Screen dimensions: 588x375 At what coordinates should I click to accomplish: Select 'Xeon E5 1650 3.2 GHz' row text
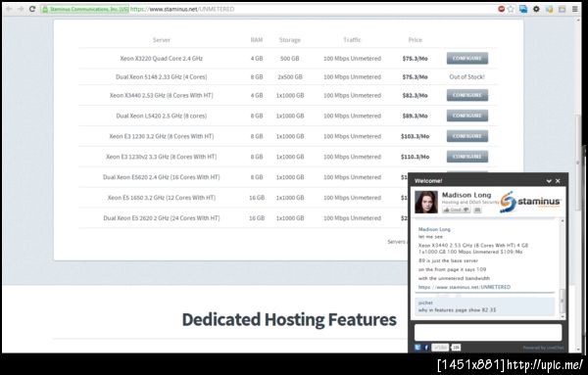162,198
